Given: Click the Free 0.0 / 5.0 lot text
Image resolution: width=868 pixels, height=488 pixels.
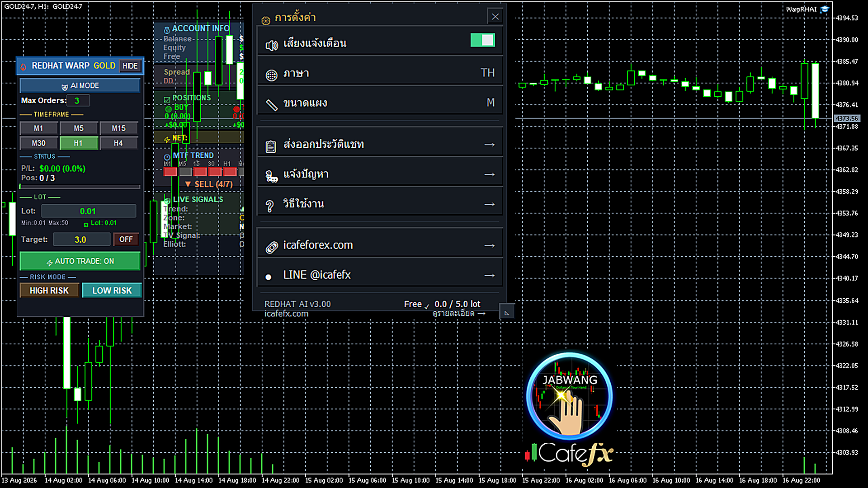Looking at the screenshot, I should 442,304.
